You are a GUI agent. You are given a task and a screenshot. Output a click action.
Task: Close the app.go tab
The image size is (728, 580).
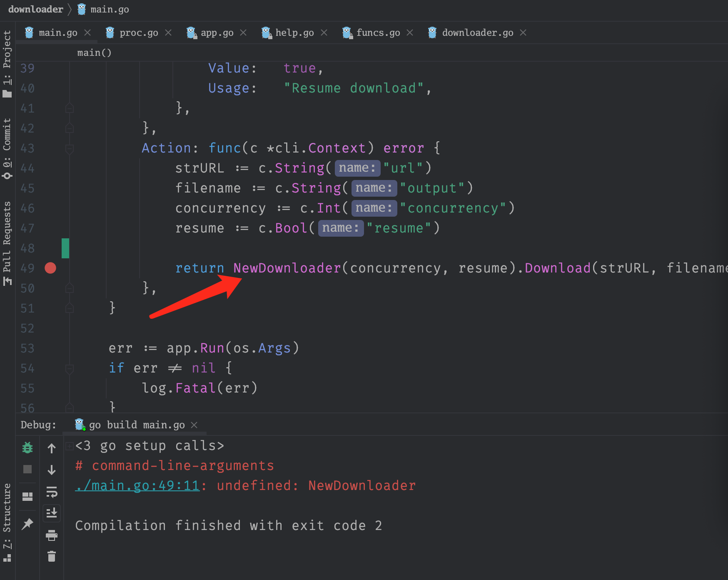click(244, 32)
